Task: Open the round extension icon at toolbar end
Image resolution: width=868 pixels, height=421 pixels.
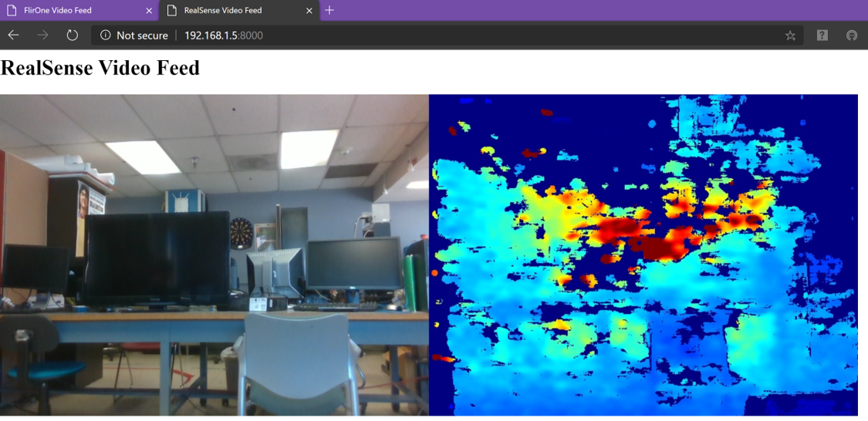Action: click(x=851, y=35)
